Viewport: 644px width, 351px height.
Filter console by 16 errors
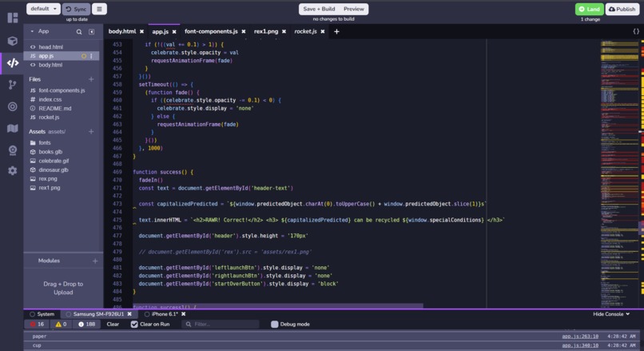point(37,325)
